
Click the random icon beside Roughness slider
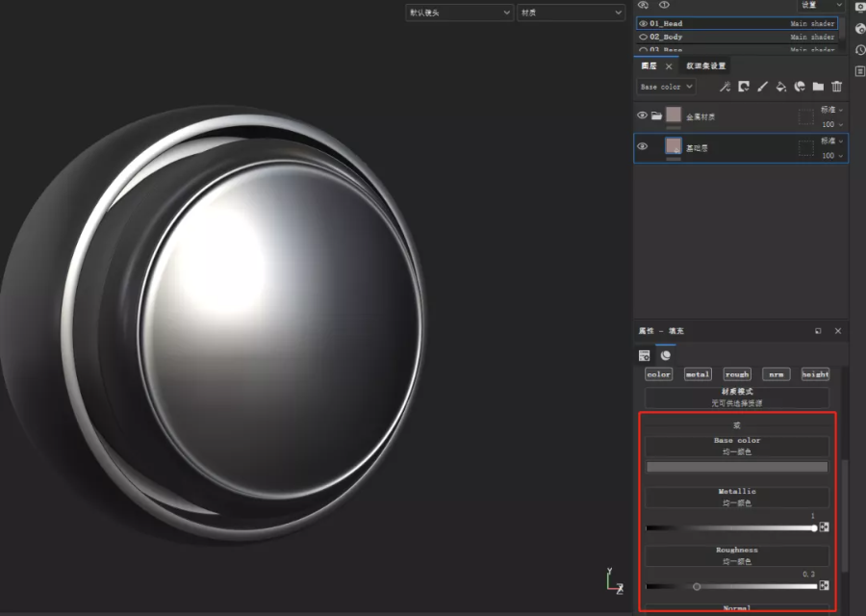tap(824, 585)
